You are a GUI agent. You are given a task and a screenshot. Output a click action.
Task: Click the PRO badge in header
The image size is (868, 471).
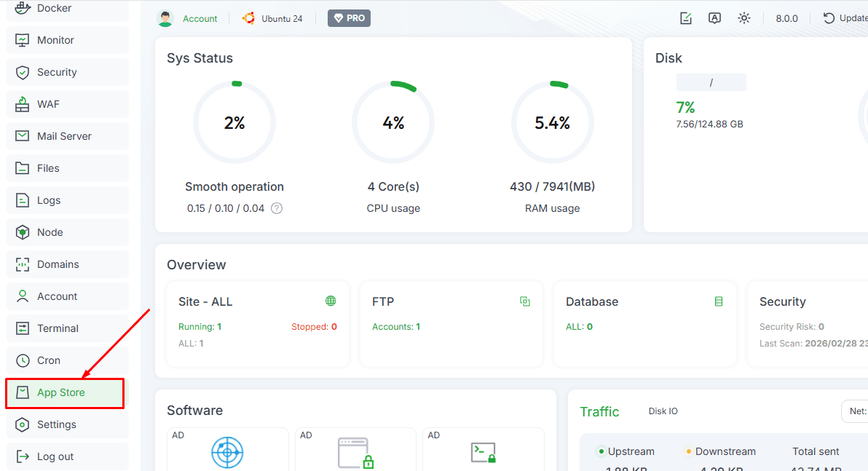coord(349,18)
